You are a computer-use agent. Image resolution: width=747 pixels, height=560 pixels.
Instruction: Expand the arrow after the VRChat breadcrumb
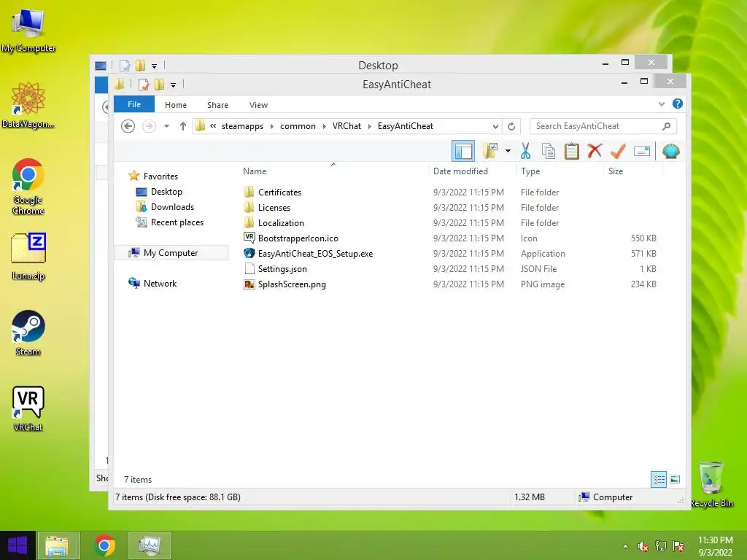pos(369,126)
